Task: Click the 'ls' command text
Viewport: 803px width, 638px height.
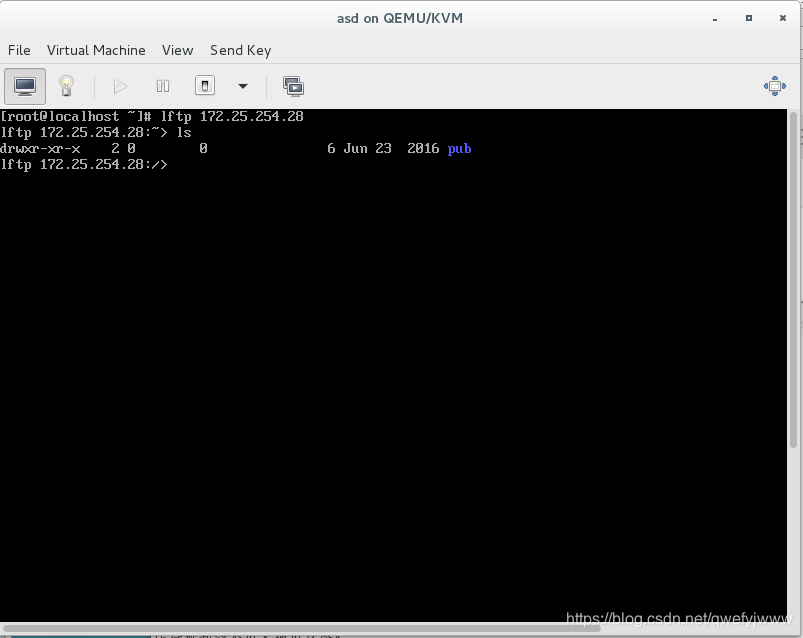Action: [x=184, y=133]
